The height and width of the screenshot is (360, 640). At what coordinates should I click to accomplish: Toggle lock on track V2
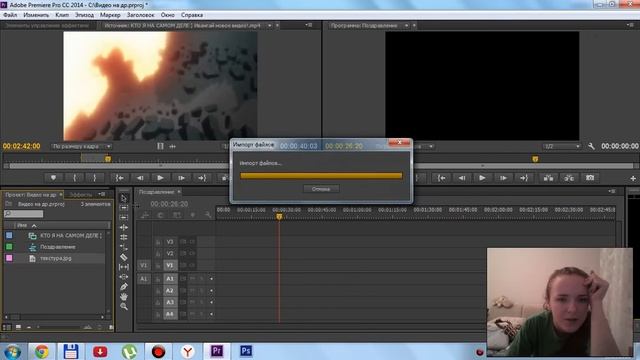click(158, 253)
